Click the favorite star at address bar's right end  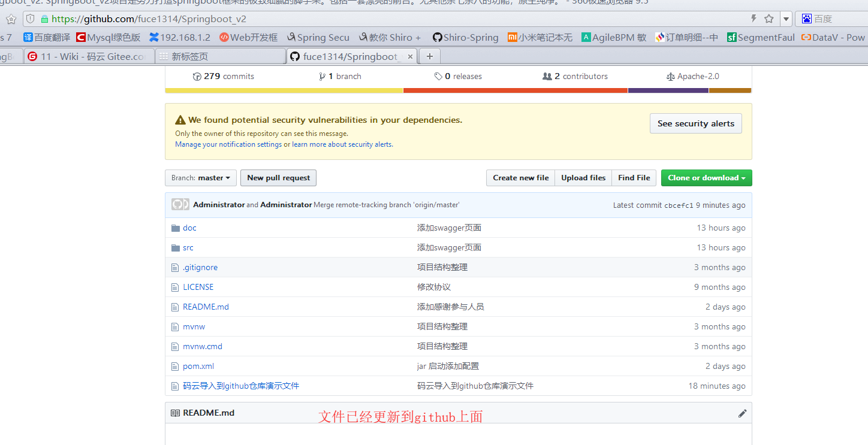tap(769, 19)
